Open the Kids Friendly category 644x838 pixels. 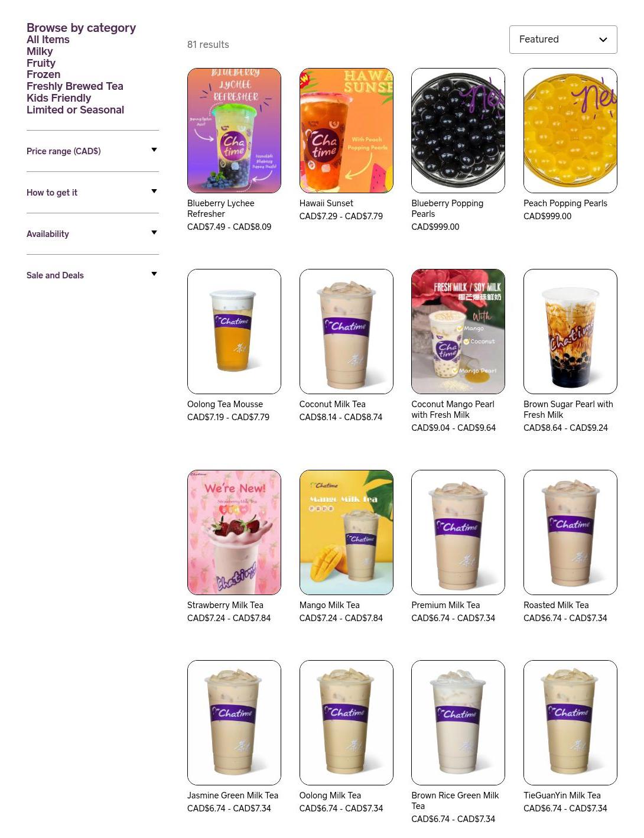pyautogui.click(x=58, y=98)
